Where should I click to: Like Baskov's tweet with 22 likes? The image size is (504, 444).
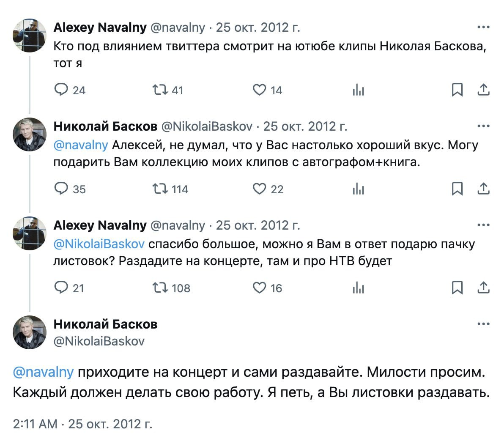259,189
